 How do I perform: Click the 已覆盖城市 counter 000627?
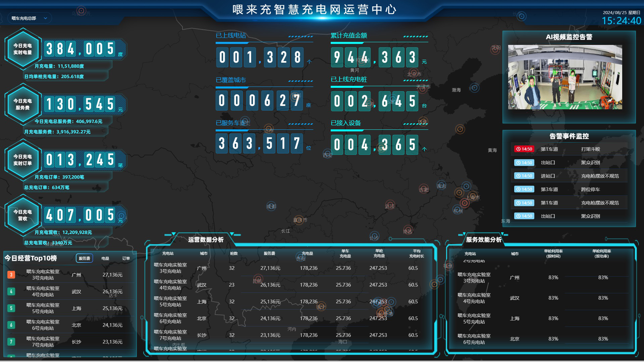pyautogui.click(x=259, y=101)
